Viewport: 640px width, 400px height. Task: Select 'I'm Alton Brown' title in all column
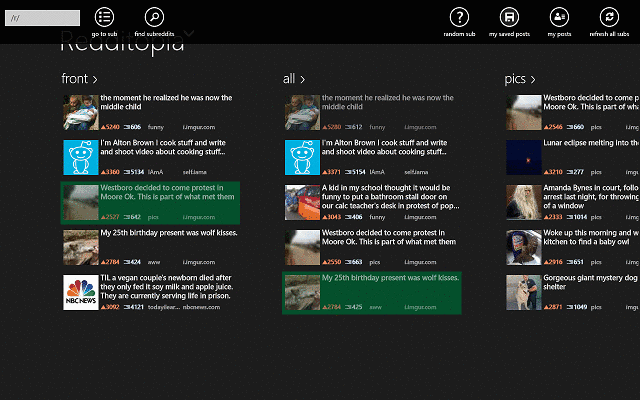point(384,147)
